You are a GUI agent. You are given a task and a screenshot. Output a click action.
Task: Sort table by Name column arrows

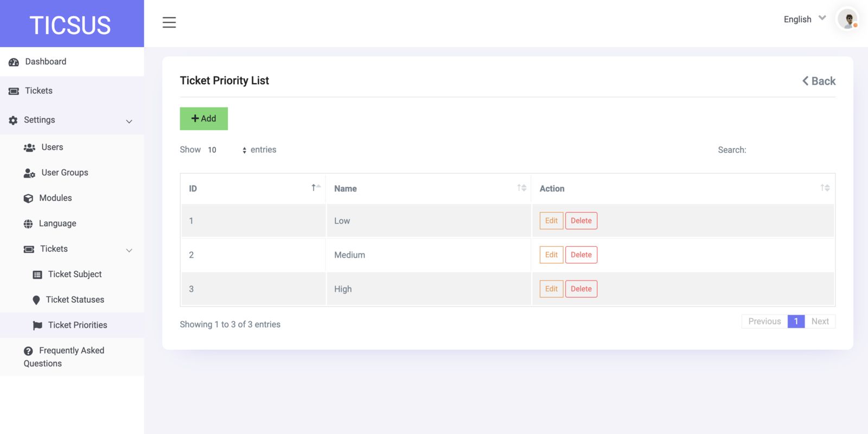[x=522, y=188]
